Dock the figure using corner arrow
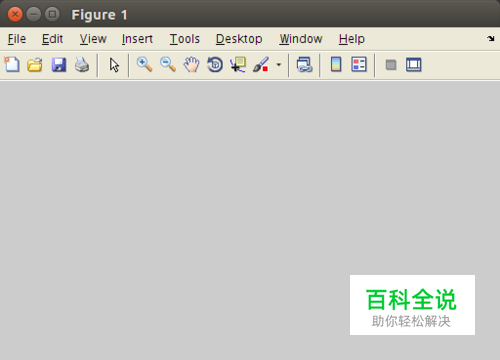The width and height of the screenshot is (500, 360). 490,39
